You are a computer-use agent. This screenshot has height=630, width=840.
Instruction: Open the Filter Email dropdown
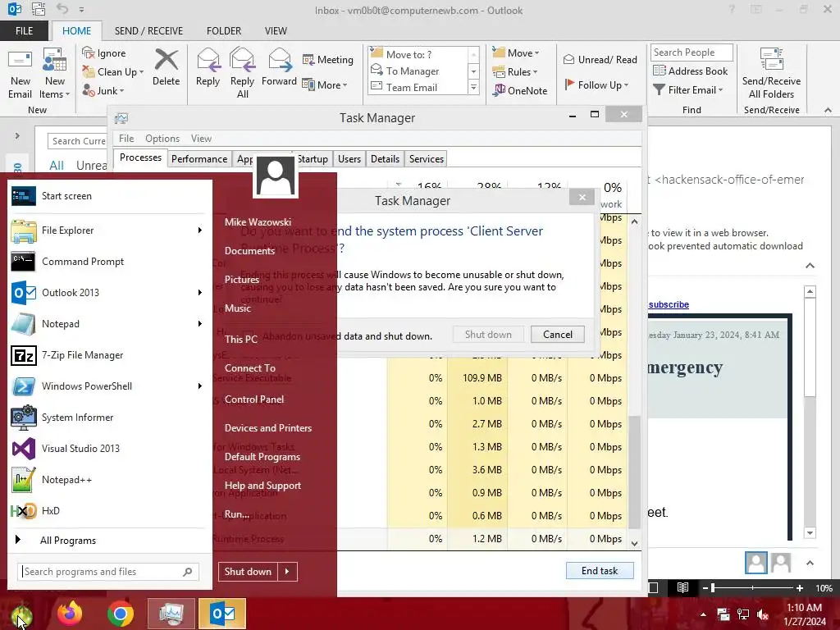coord(688,90)
